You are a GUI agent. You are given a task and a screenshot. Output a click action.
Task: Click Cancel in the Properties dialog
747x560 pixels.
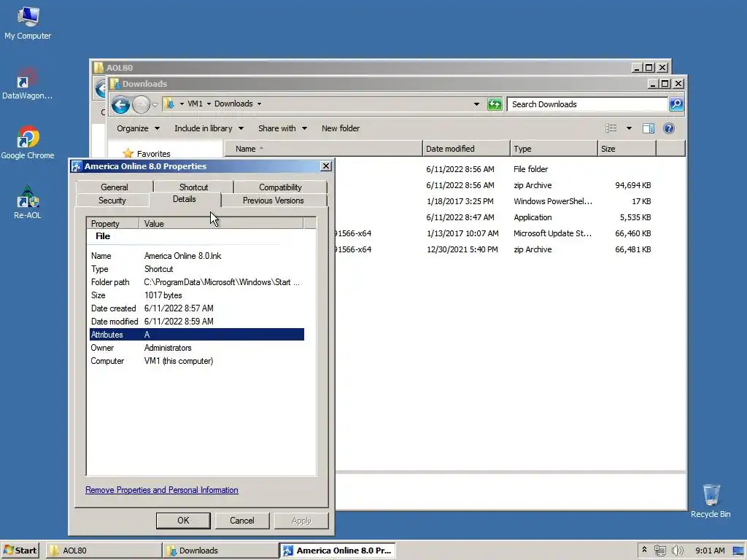pos(242,521)
